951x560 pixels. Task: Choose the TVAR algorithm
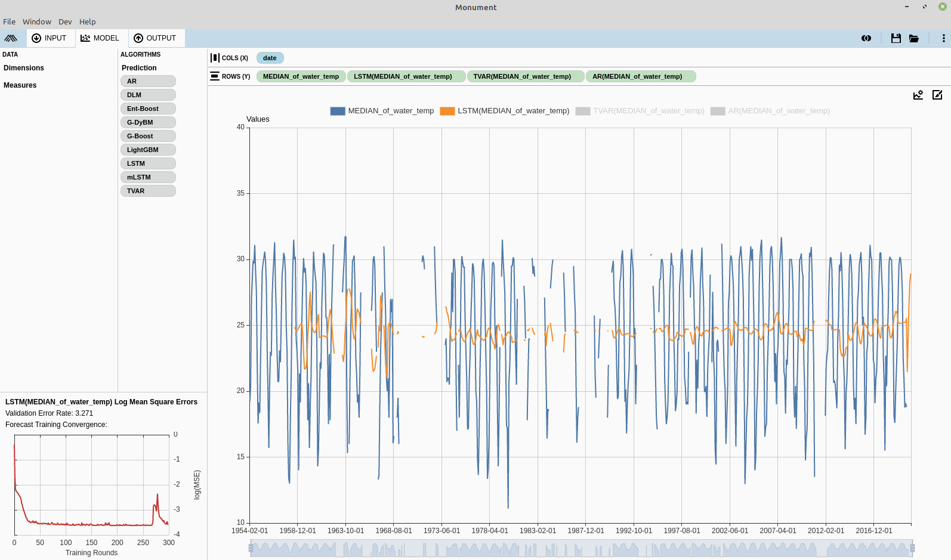148,191
